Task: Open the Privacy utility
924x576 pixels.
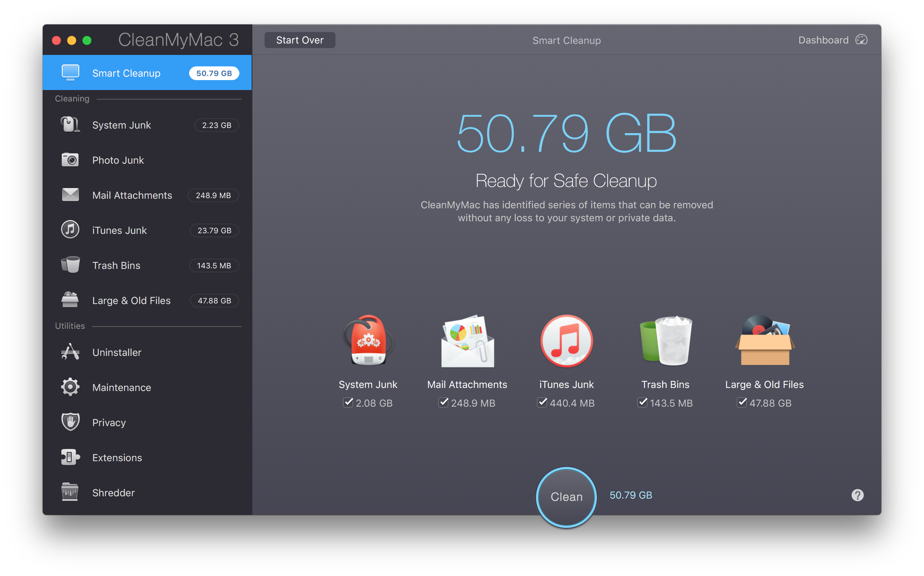Action: 147,422
